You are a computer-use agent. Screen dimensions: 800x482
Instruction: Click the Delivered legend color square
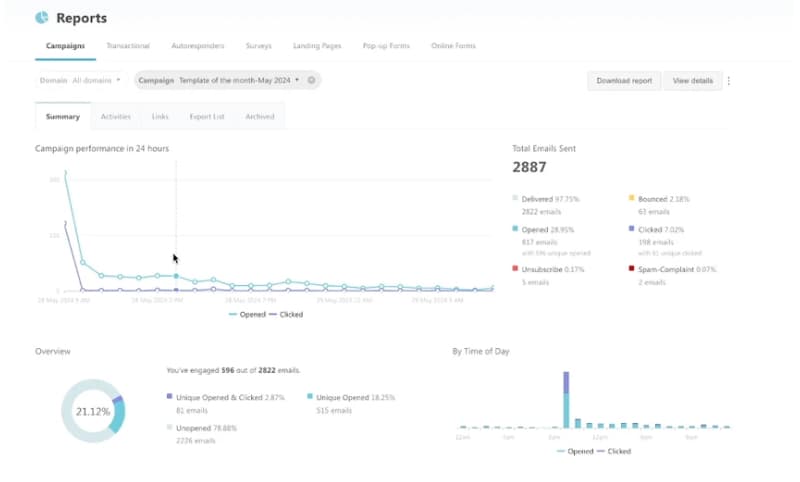[x=516, y=199]
